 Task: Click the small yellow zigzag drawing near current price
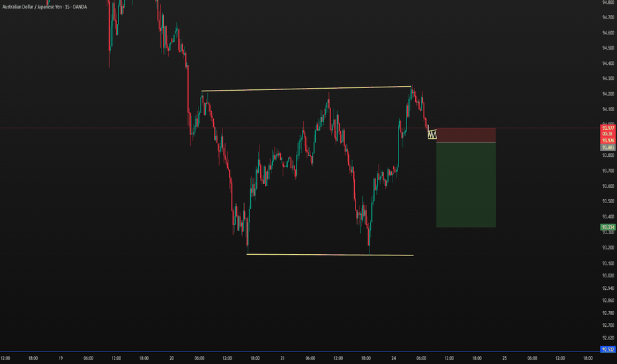(x=432, y=134)
